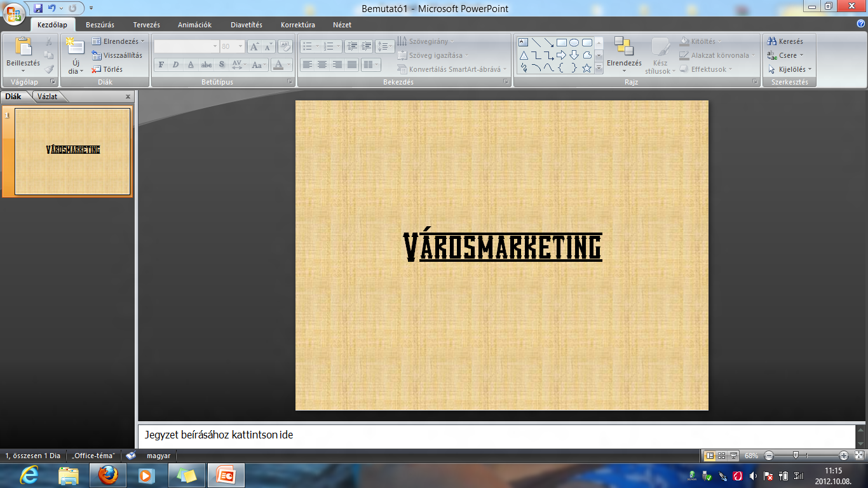The height and width of the screenshot is (488, 868).
Task: Open the Beszúrás ribbon tab
Action: (x=100, y=25)
